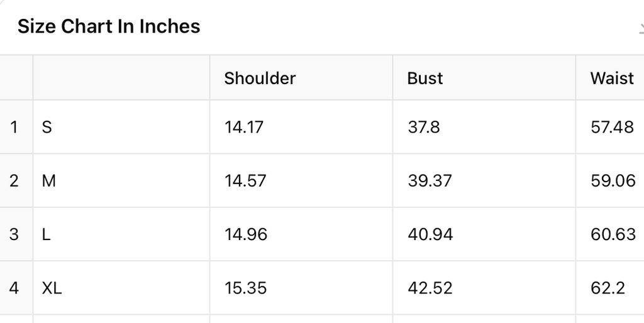Click row number 4

coord(14,288)
